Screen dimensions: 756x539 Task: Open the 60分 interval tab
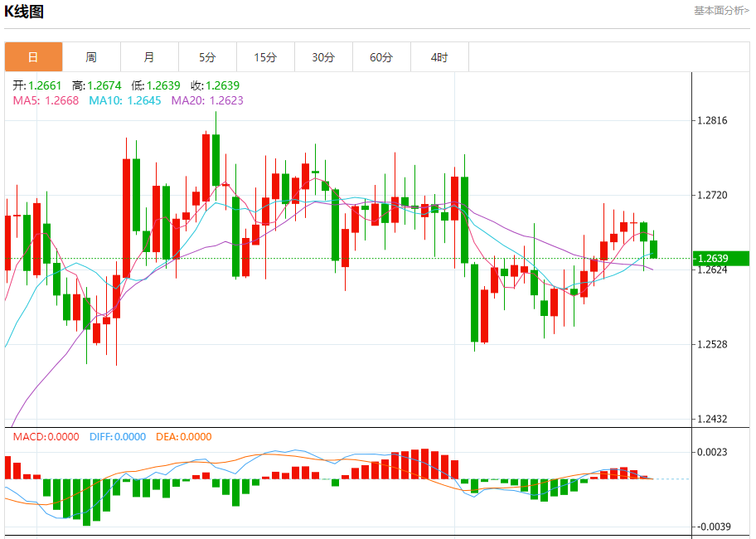tap(381, 57)
